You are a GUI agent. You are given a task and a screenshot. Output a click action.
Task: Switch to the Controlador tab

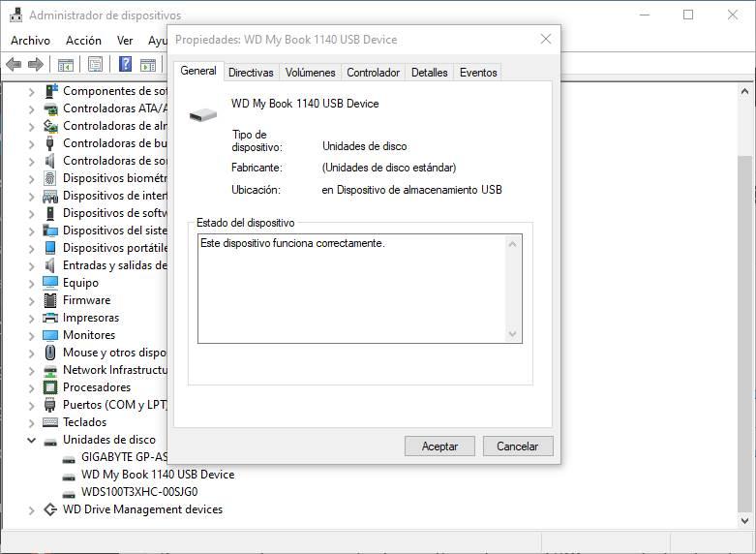coord(374,73)
